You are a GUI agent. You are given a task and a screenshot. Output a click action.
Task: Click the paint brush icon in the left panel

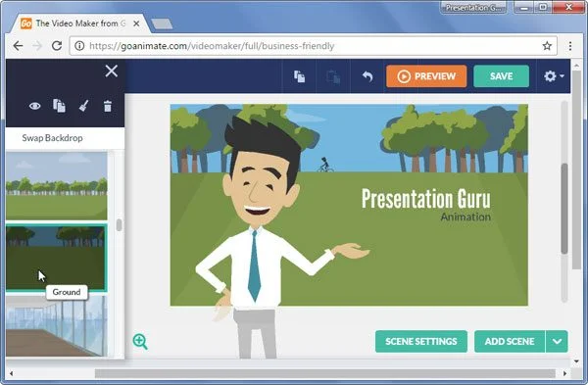[x=83, y=106]
